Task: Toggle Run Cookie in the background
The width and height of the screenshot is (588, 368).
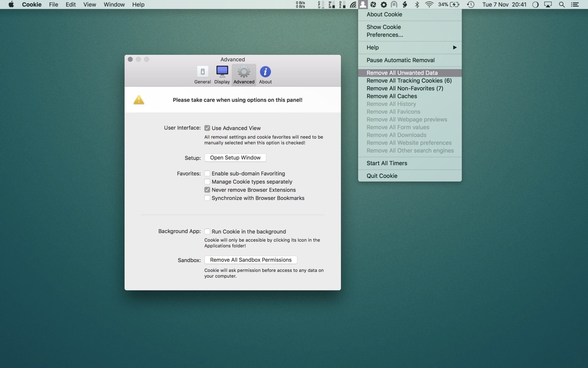Action: 207,232
